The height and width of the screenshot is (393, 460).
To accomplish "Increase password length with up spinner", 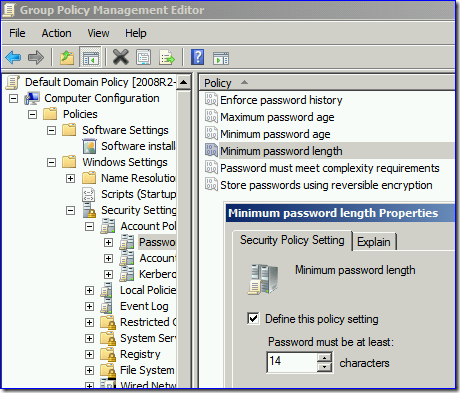I will 324,358.
